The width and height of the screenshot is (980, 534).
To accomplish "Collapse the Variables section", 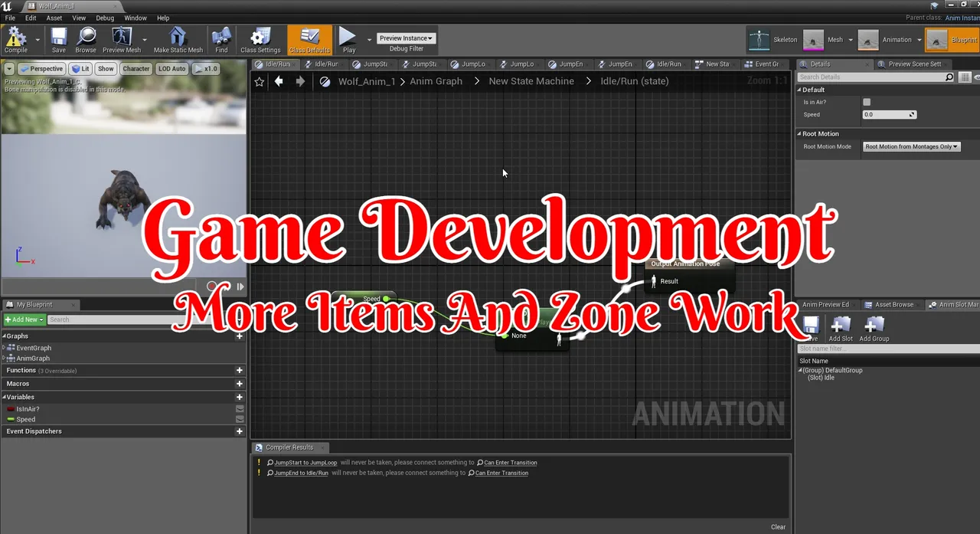I will [x=4, y=397].
